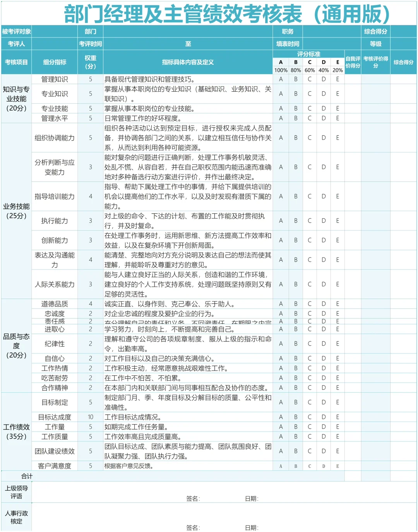Select the 被考评对象 header cell
The width and height of the screenshot is (418, 532).
click(16, 31)
